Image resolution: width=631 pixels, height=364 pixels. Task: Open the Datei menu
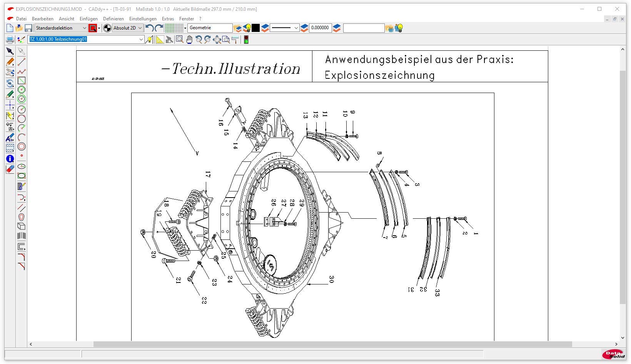[22, 18]
